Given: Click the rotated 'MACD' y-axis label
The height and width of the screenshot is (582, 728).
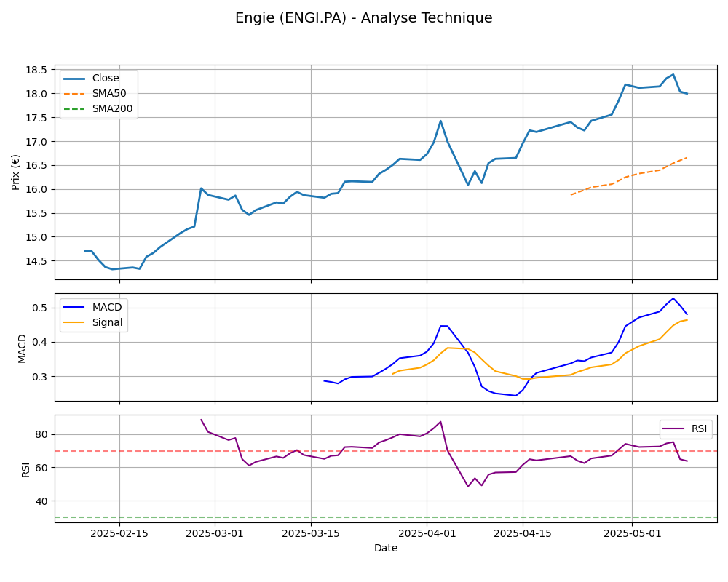Looking at the screenshot, I should click(22, 348).
